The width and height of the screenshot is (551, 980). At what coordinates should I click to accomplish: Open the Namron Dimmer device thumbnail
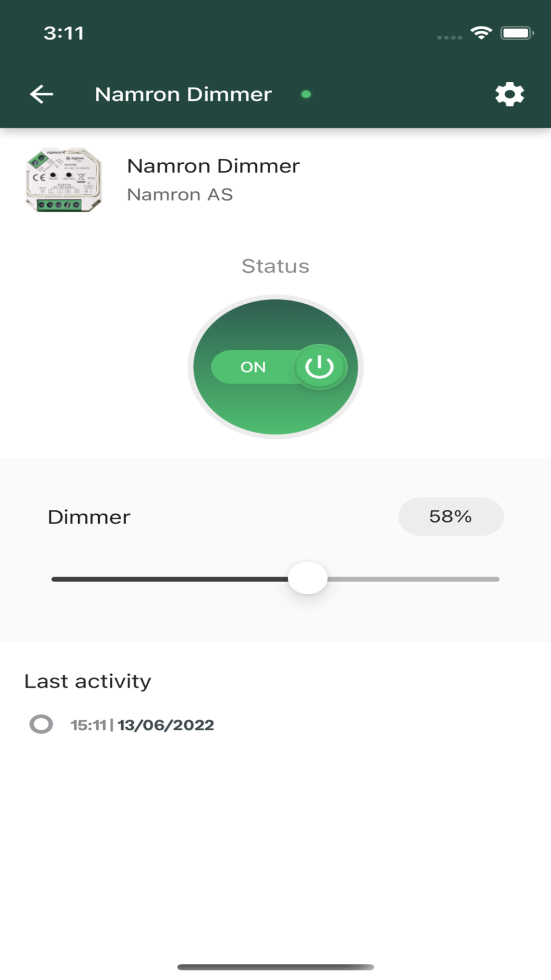coord(63,180)
